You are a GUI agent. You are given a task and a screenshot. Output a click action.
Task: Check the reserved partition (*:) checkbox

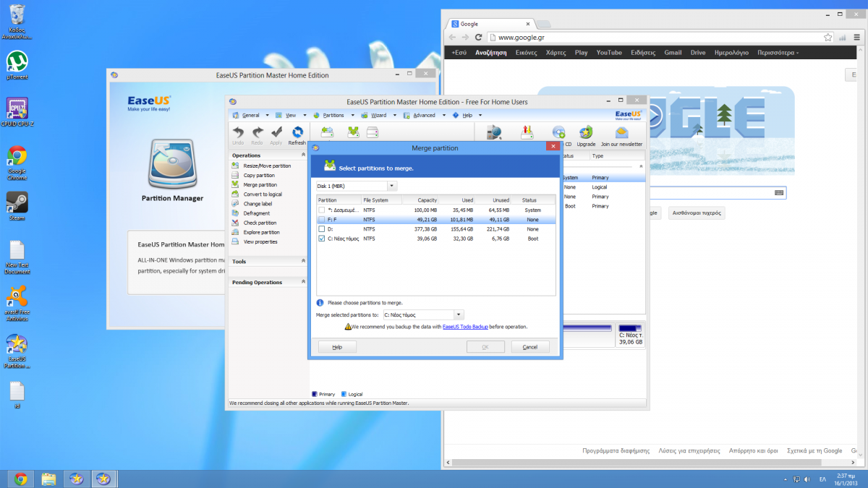[322, 210]
